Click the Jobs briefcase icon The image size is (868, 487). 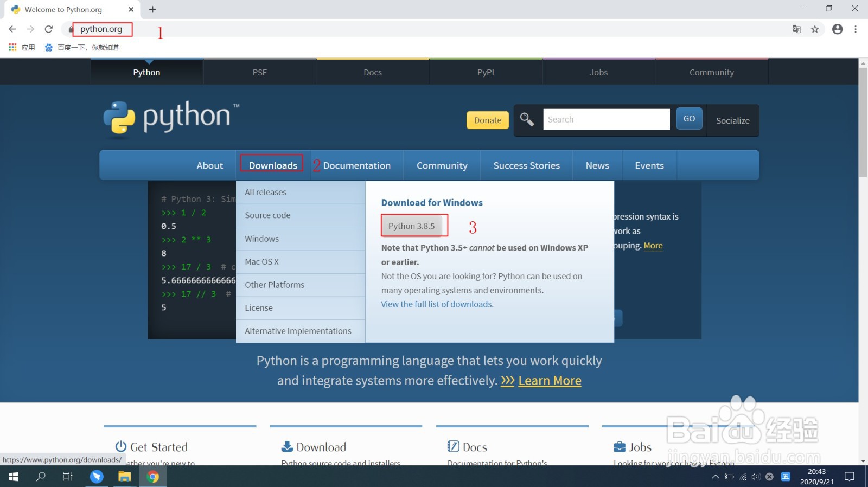tap(620, 447)
